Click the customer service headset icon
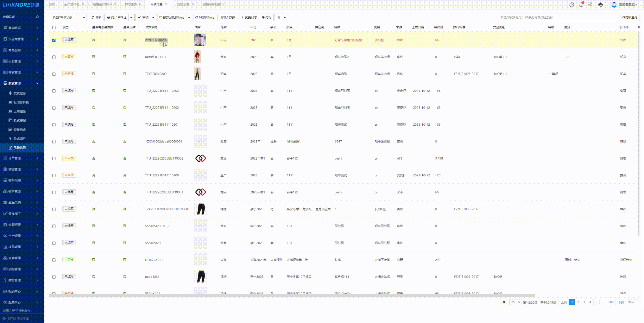The image size is (644, 323). [x=600, y=5]
